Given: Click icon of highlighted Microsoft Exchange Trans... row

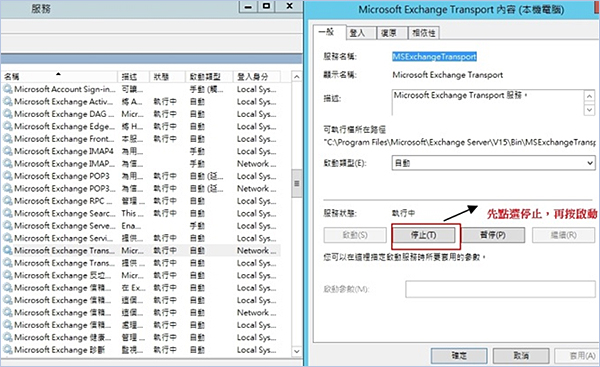Looking at the screenshot, I should coord(8,250).
